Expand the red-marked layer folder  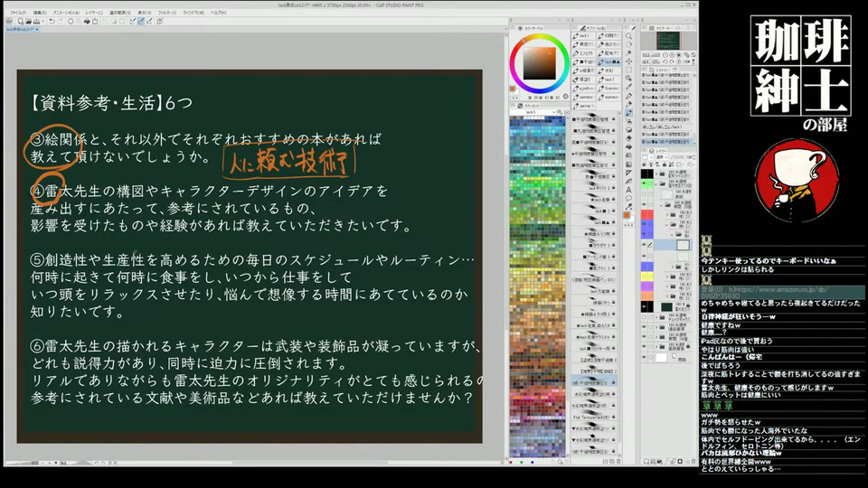[x=667, y=214]
